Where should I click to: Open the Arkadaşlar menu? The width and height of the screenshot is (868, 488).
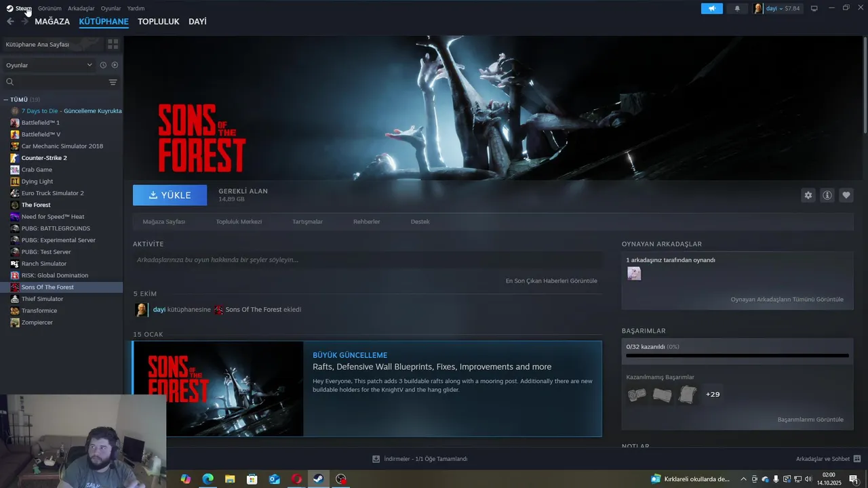81,8
